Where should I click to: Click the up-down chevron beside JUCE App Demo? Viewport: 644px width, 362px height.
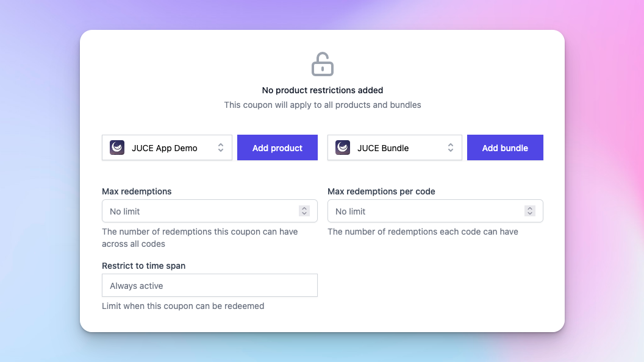click(221, 147)
